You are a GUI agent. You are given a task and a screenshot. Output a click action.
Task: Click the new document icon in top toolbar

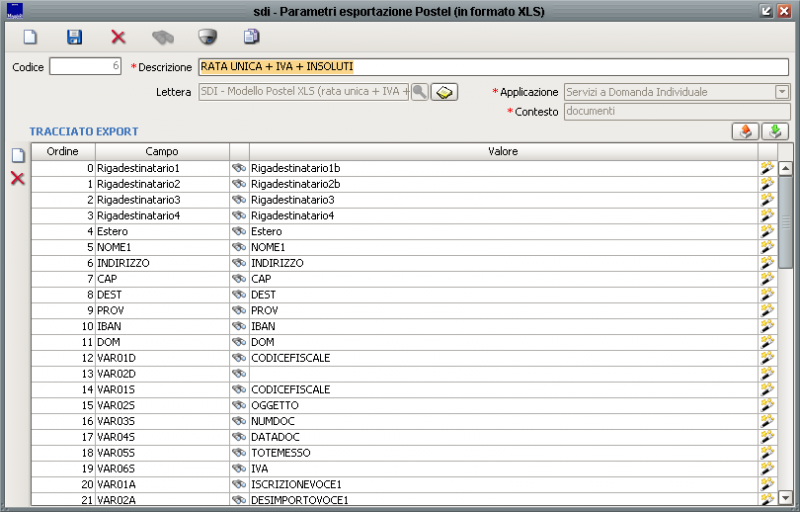[x=30, y=37]
